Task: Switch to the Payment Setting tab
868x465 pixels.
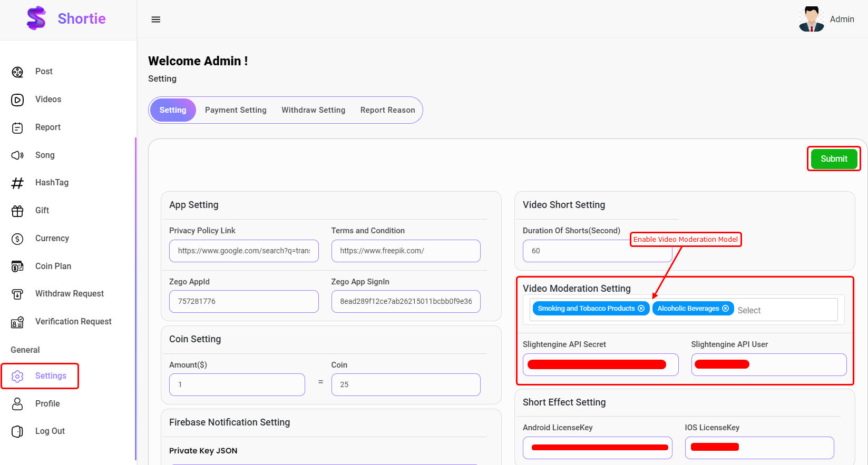Action: 236,110
